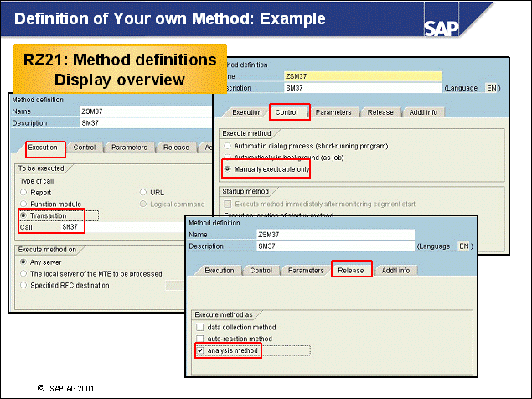Select Any server execution option
Viewport: 532px width, 399px height.
23,262
